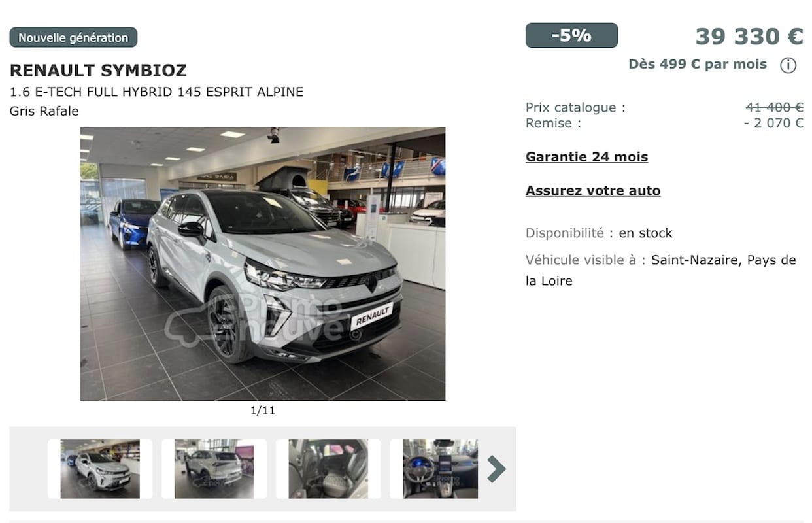Screen dimensions: 812x523
Task: Select the first thumbnail showing front view
Action: tap(100, 469)
